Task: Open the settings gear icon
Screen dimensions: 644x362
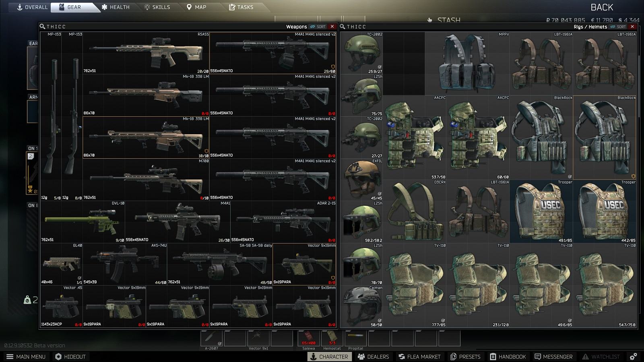Action: tap(634, 357)
